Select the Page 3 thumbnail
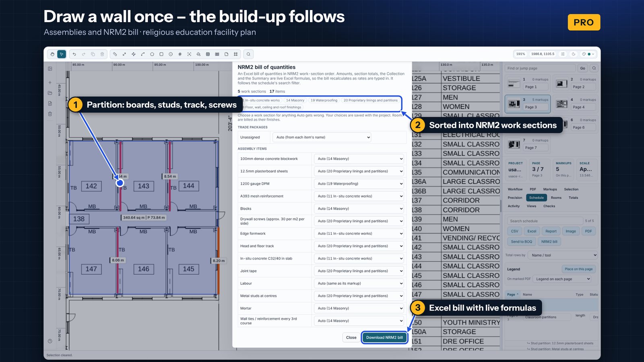Screen dimensions: 644x362 point(528,103)
